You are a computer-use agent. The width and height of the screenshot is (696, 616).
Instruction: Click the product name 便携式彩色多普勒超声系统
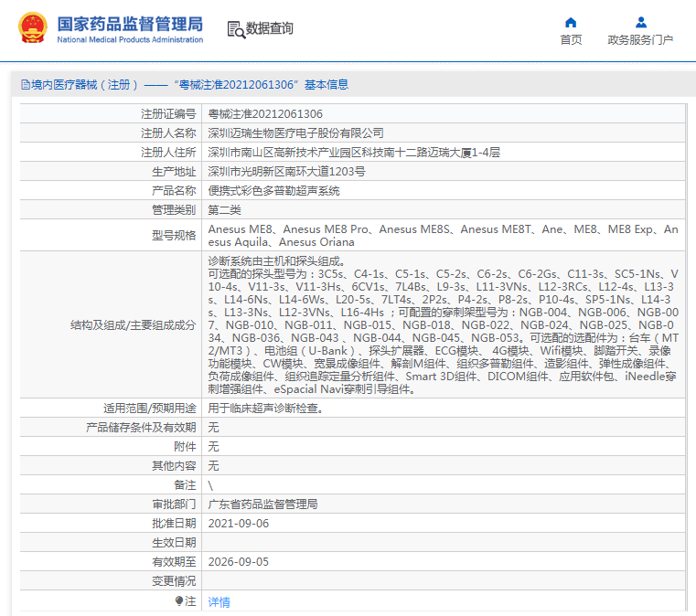[x=273, y=191]
